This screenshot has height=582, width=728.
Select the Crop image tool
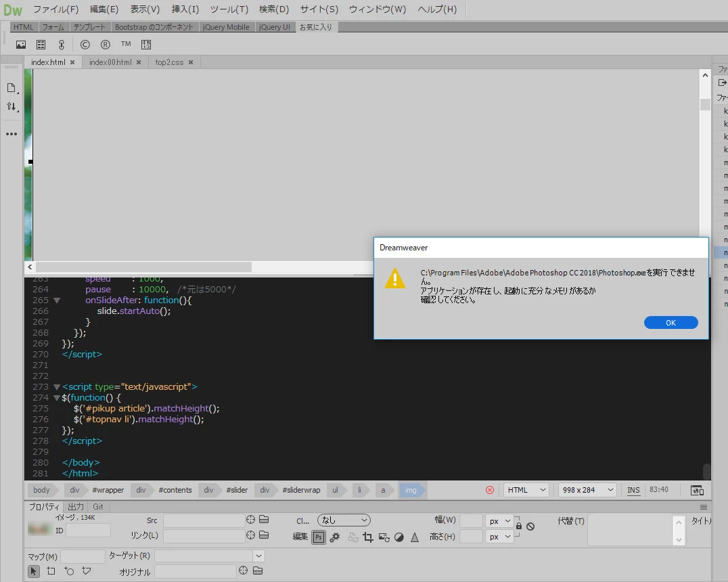point(368,537)
